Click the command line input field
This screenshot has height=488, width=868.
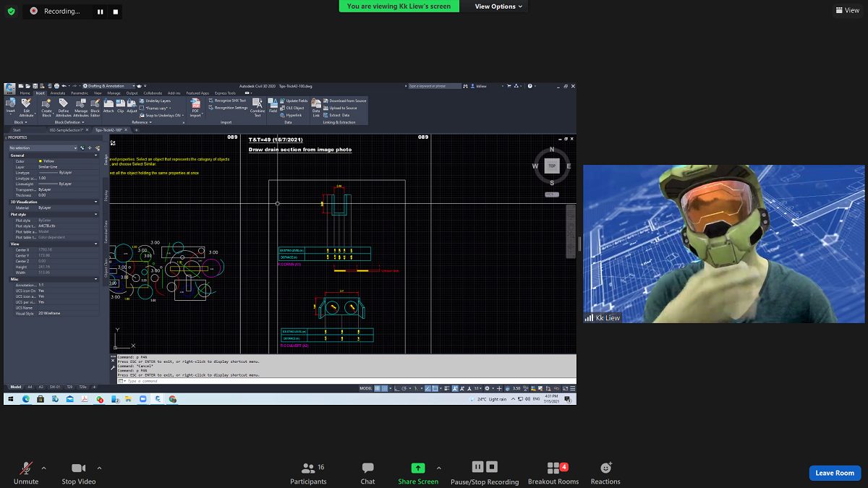(347, 380)
